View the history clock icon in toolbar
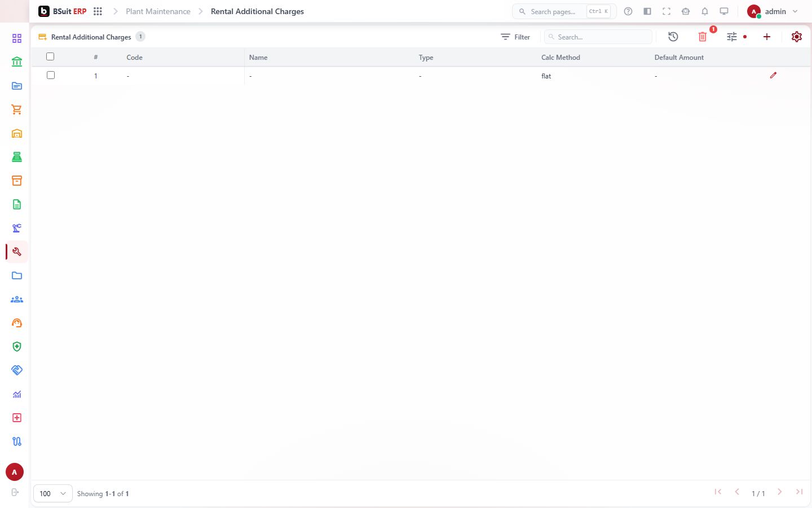812x508 pixels. click(x=673, y=37)
